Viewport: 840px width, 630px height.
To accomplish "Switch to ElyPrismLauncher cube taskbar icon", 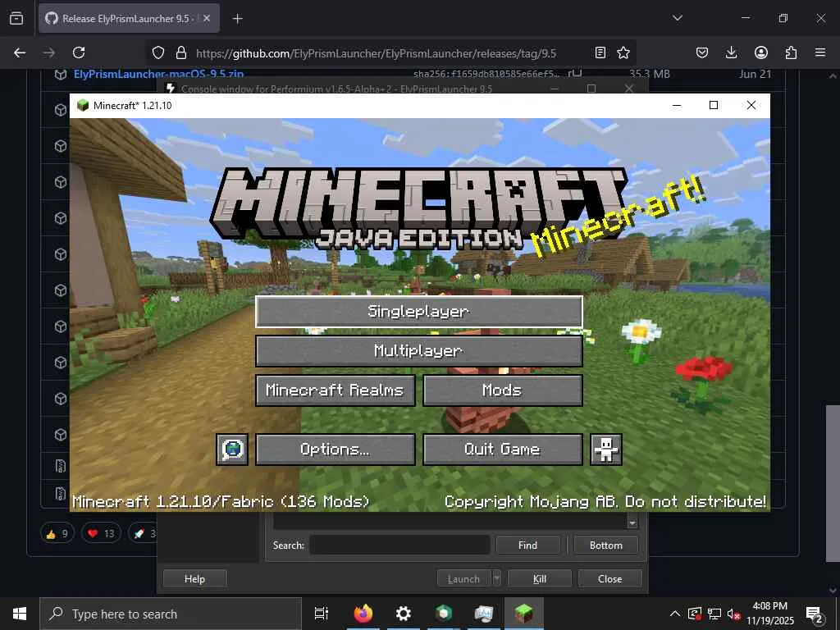I will 444,614.
